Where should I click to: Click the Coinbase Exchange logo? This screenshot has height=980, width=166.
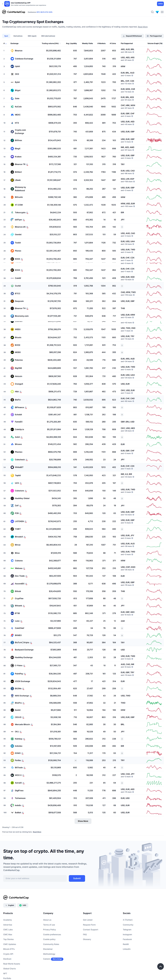tap(12, 59)
